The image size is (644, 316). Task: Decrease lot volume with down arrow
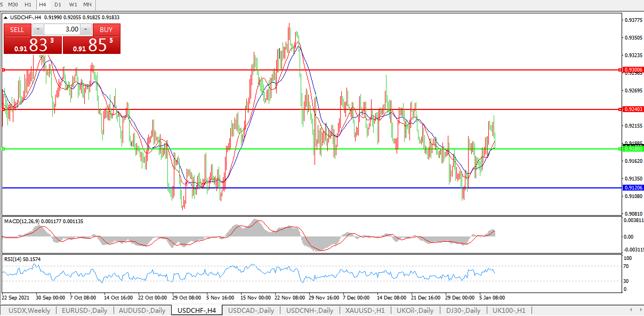point(38,30)
